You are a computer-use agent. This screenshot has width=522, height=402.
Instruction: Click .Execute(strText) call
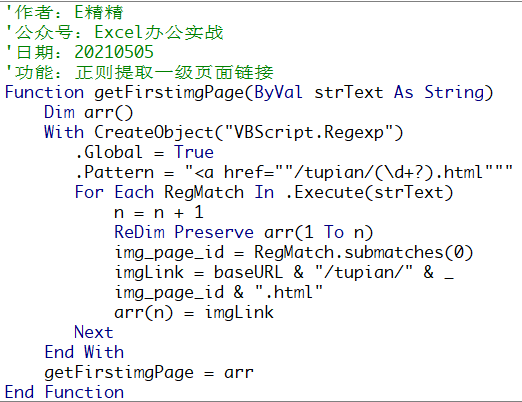point(369,192)
